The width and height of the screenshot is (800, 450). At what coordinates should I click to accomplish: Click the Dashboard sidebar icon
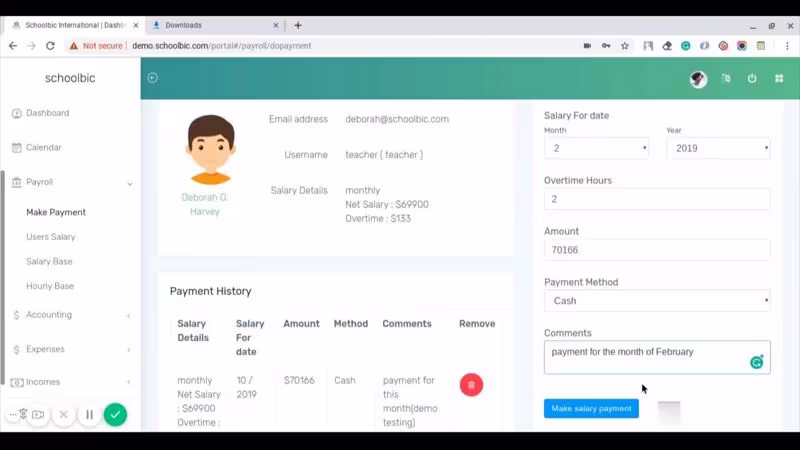pos(17,113)
